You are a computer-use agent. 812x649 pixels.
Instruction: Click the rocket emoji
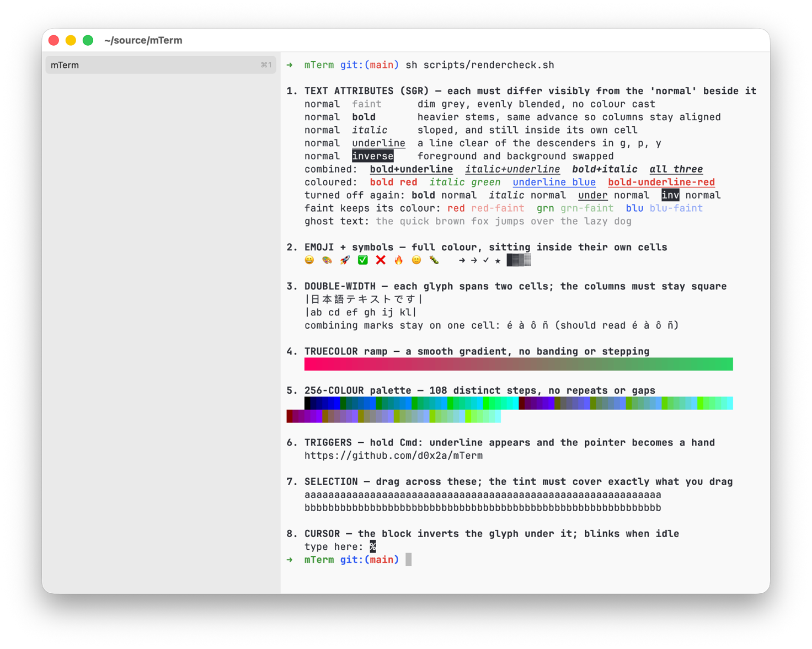(345, 260)
